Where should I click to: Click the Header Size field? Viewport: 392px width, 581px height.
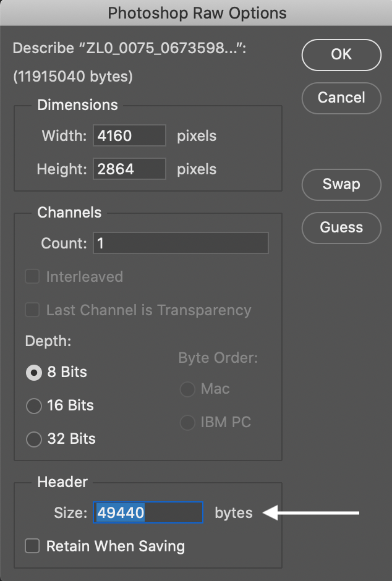tap(148, 513)
